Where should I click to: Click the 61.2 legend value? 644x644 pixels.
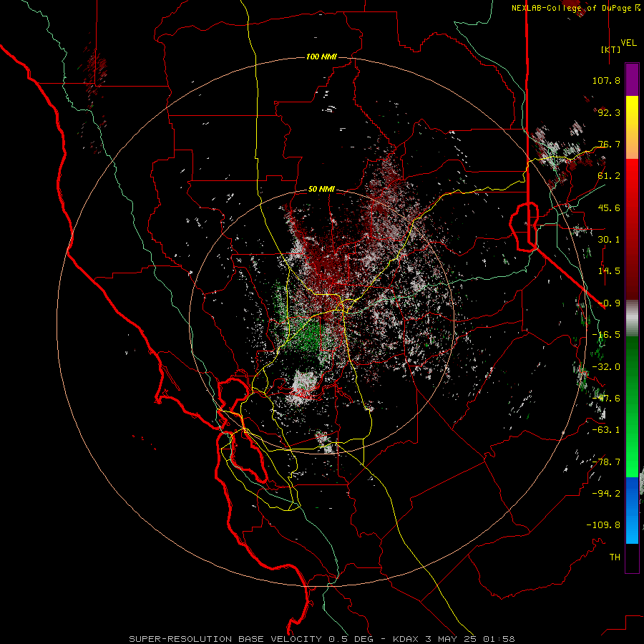(609, 176)
